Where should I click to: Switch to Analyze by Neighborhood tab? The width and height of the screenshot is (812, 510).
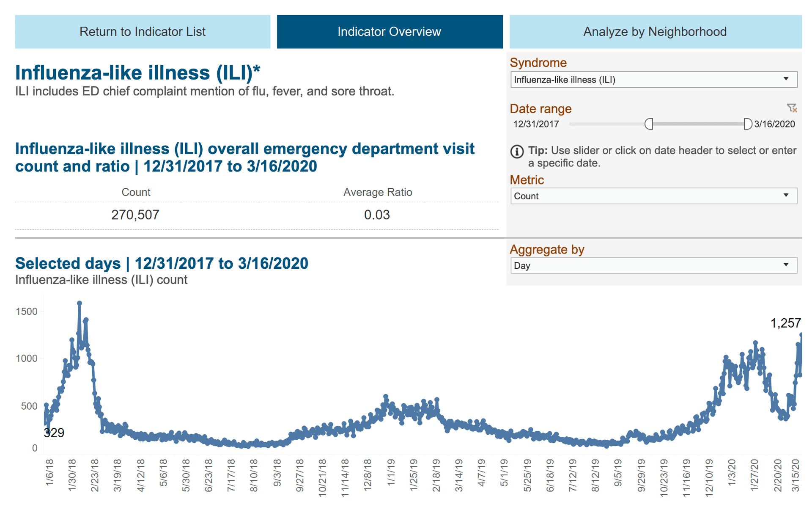(655, 32)
